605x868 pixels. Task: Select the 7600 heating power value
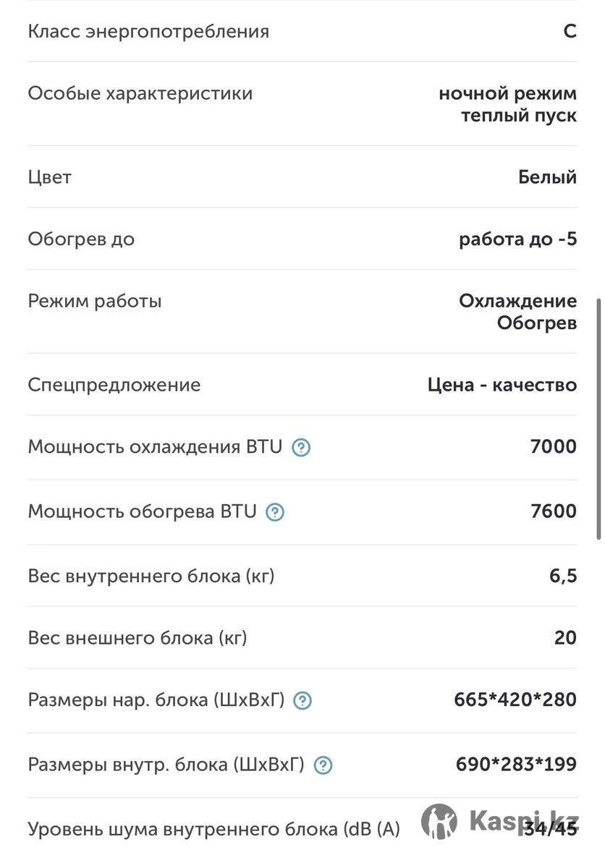point(554,511)
